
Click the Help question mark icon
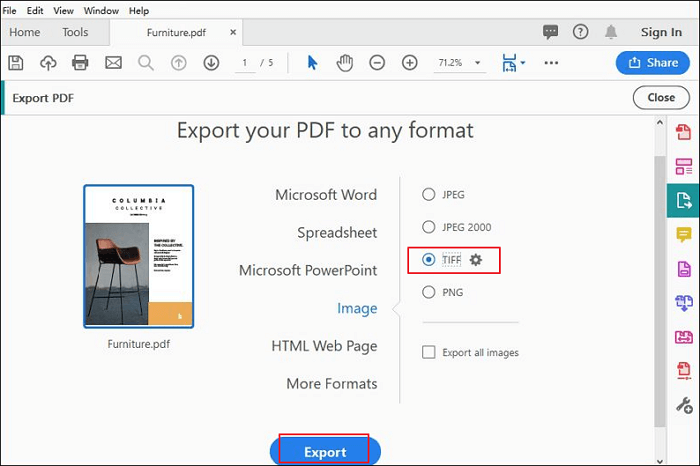(580, 32)
